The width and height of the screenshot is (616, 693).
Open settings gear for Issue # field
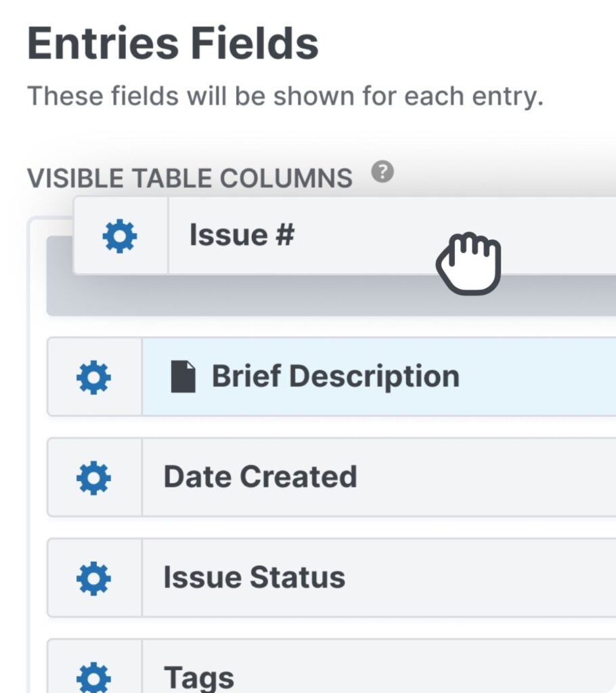[120, 236]
